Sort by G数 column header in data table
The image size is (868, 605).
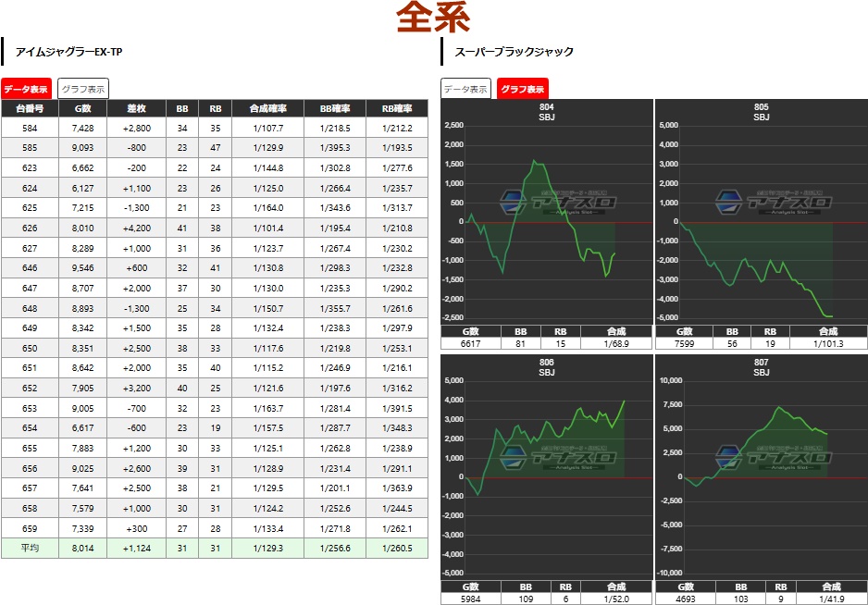click(83, 108)
